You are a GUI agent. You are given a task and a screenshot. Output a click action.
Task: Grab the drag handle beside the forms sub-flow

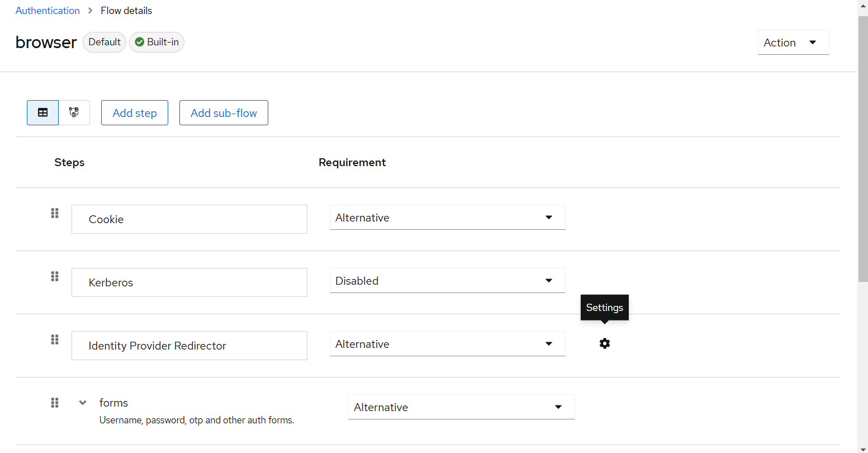[x=54, y=402]
